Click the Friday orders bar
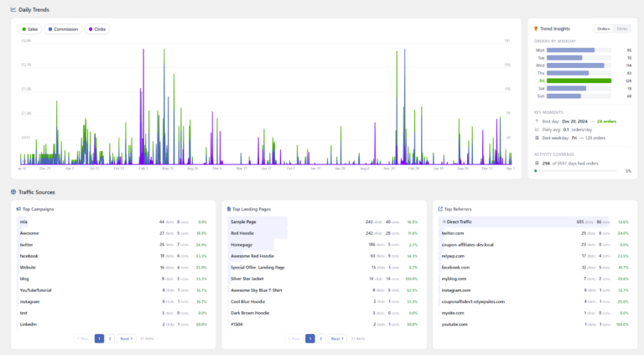 tap(579, 81)
